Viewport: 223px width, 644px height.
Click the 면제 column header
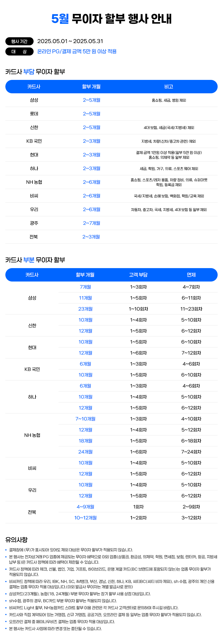click(x=191, y=275)
